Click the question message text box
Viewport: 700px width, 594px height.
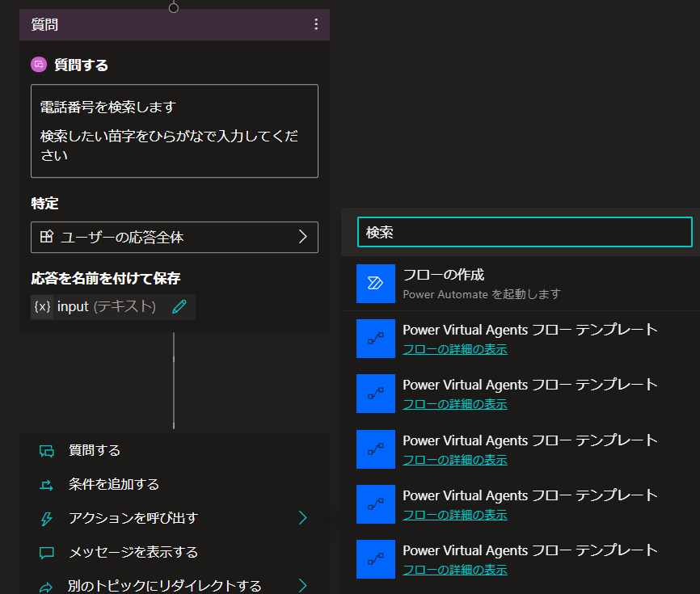(x=174, y=131)
